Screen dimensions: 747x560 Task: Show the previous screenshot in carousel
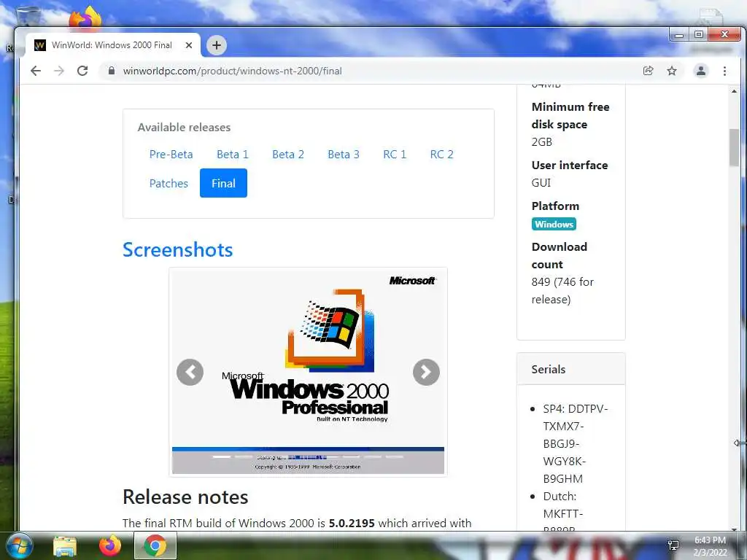pos(190,372)
